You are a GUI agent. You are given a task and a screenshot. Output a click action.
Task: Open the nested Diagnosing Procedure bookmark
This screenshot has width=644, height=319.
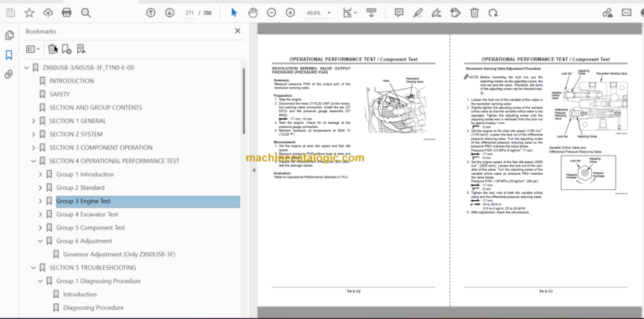tap(93, 307)
